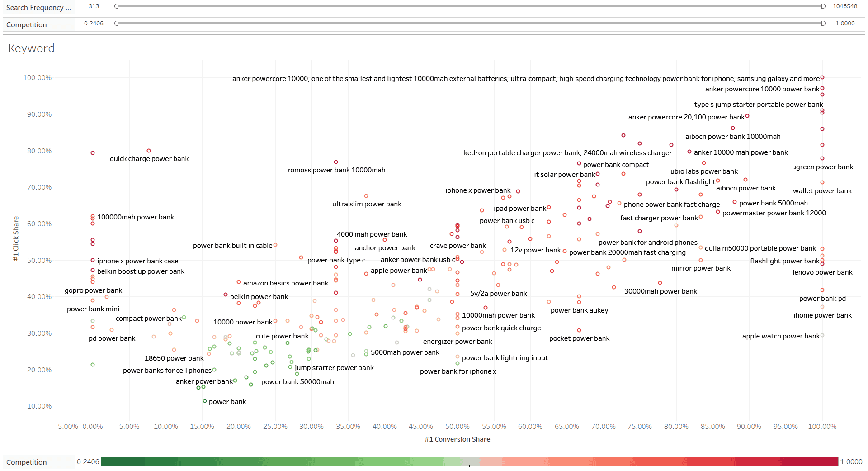Click the "apple power bank" label
Image resolution: width=868 pixels, height=471 pixels.
tap(399, 271)
